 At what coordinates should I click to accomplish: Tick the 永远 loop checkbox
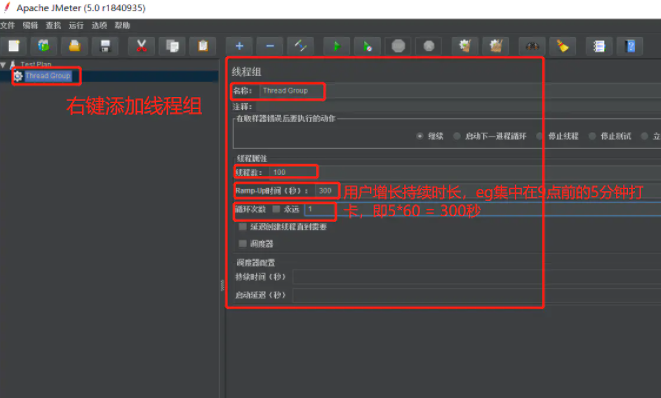(276, 209)
